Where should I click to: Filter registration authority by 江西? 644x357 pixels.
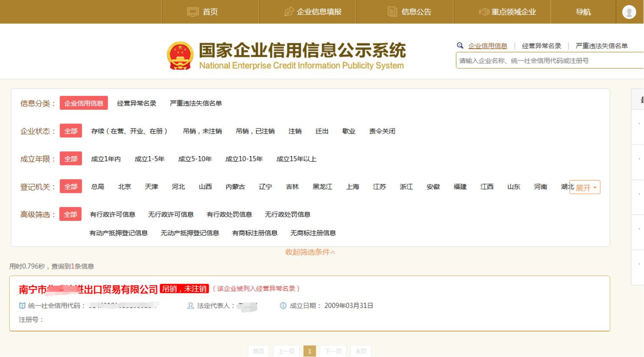(x=487, y=187)
